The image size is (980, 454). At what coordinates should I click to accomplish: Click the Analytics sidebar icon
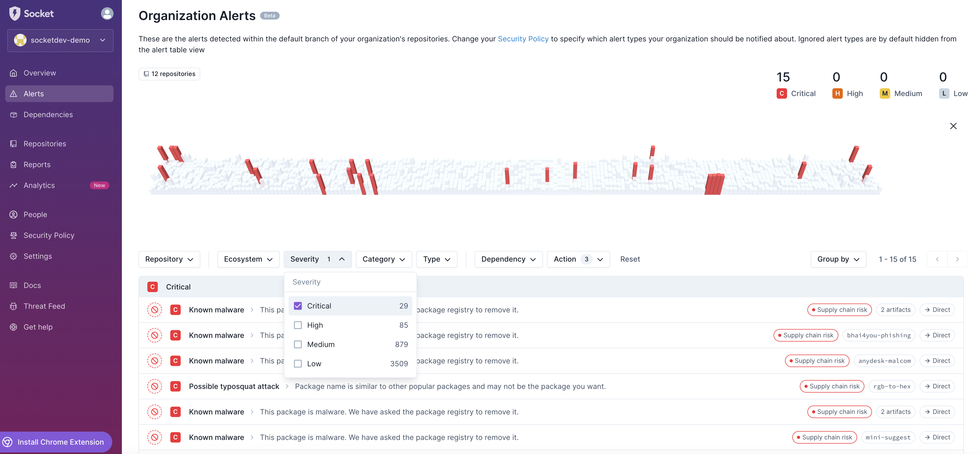click(14, 185)
